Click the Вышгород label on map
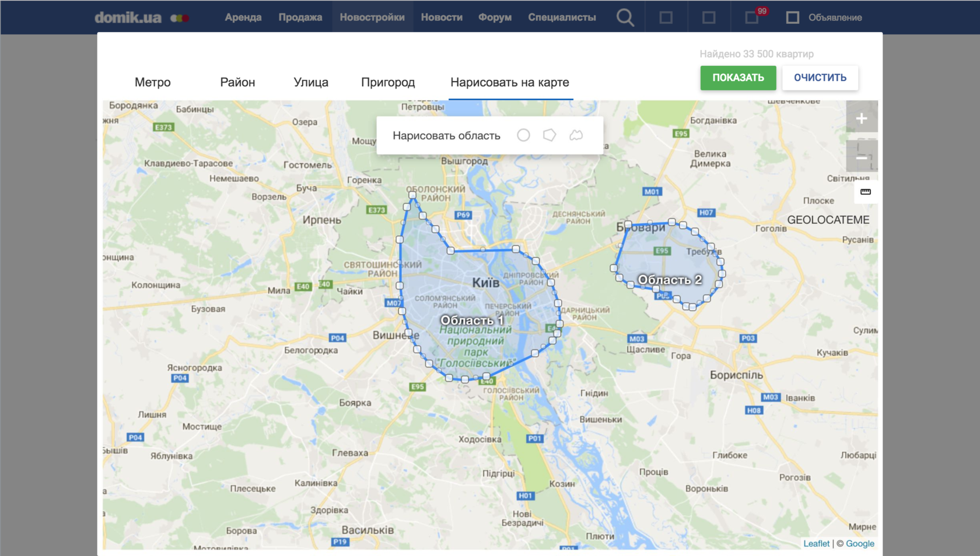The image size is (980, 556). tap(464, 160)
